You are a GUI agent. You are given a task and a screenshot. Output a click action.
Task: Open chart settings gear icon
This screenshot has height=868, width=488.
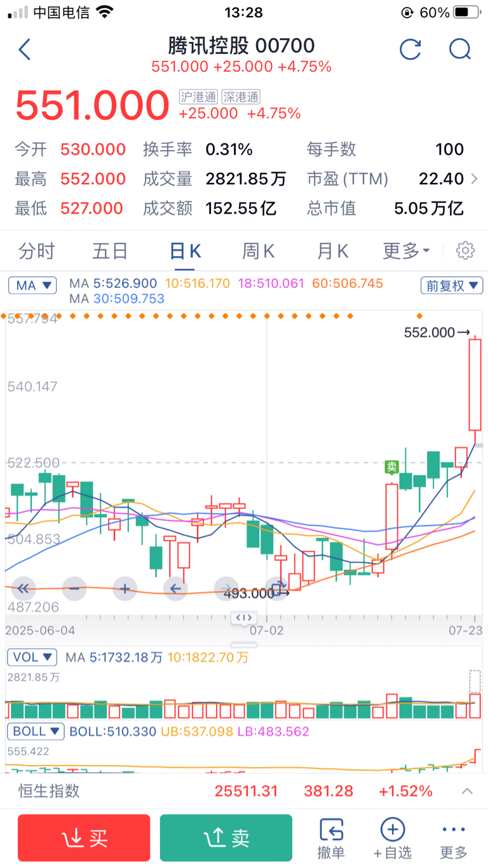[466, 251]
